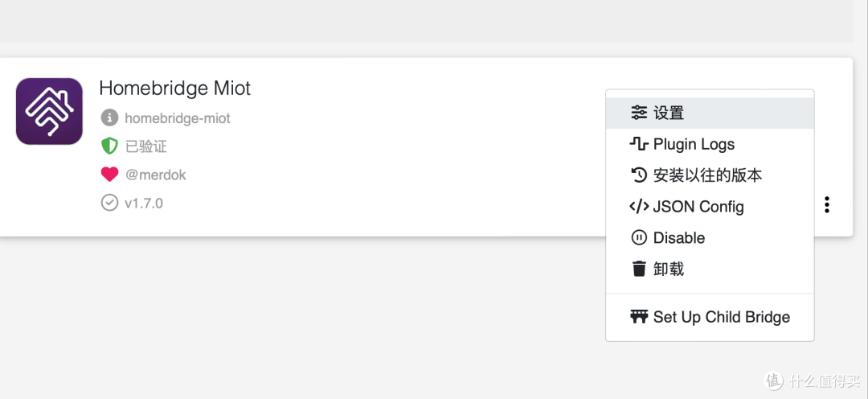Image resolution: width=868 pixels, height=399 pixels.
Task: Choose Set Up Child Bridge option
Action: pyautogui.click(x=721, y=317)
